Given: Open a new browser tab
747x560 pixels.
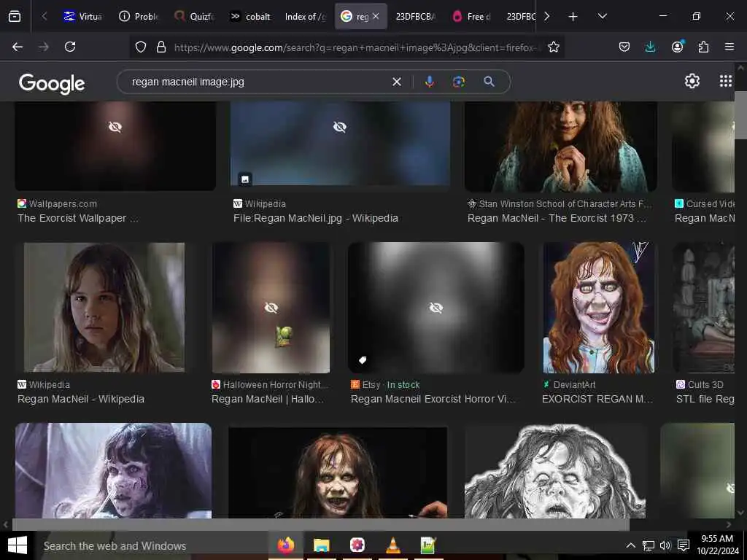Looking at the screenshot, I should [573, 17].
